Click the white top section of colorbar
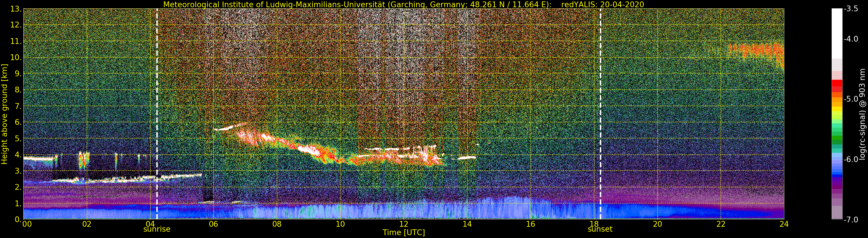 [837, 34]
